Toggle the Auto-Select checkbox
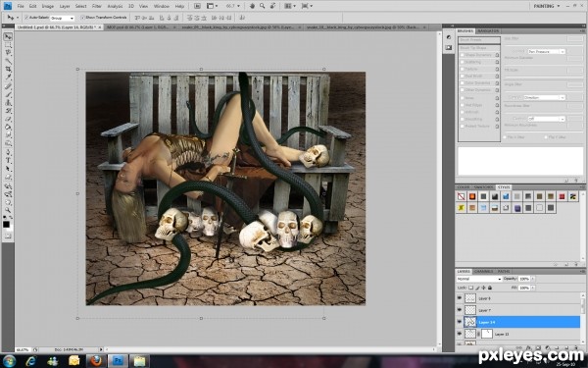This screenshot has height=368, width=588. [26, 18]
